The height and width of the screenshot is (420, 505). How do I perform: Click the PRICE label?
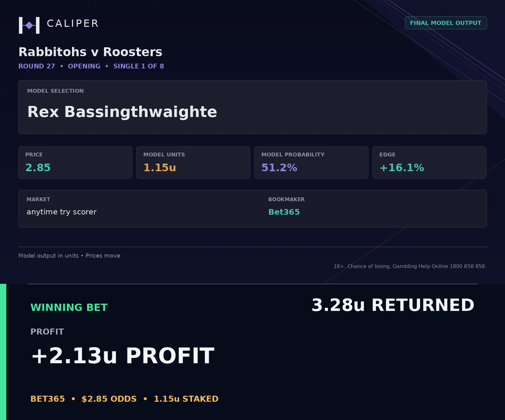click(34, 155)
